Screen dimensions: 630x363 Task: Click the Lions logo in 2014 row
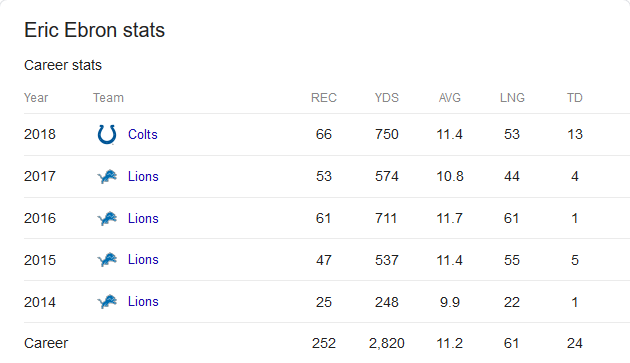(x=107, y=301)
